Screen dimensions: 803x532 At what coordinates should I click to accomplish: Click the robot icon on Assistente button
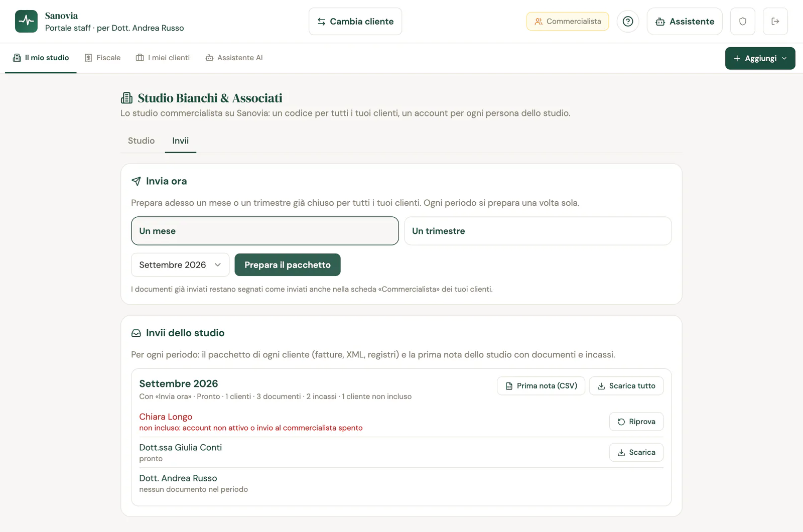[x=660, y=22]
